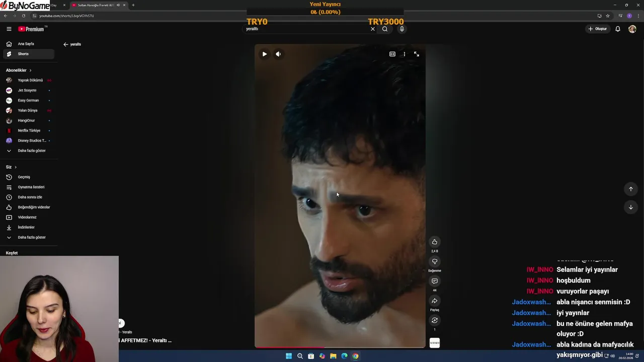The image size is (644, 362).
Task: Open the comments panel showing 44
Action: tap(435, 281)
